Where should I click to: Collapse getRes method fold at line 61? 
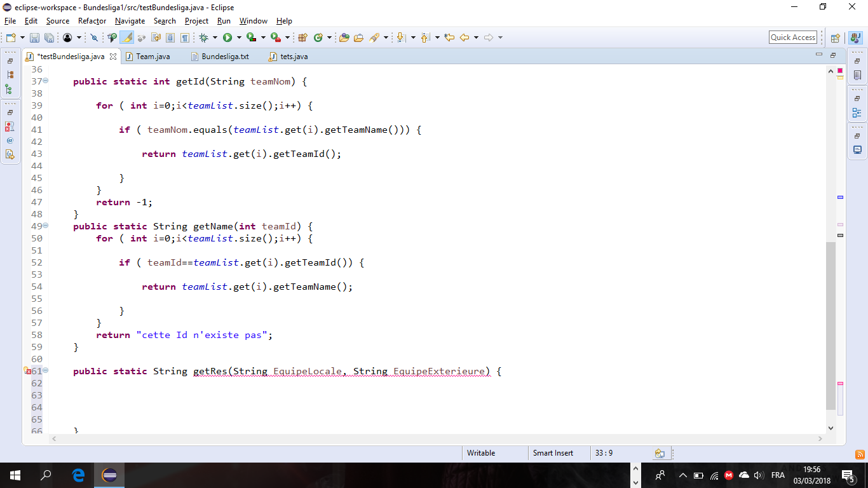46,370
